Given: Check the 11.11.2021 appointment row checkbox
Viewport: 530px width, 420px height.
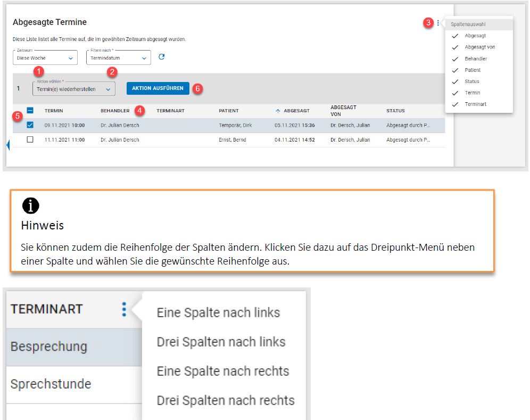Looking at the screenshot, I should 30,139.
